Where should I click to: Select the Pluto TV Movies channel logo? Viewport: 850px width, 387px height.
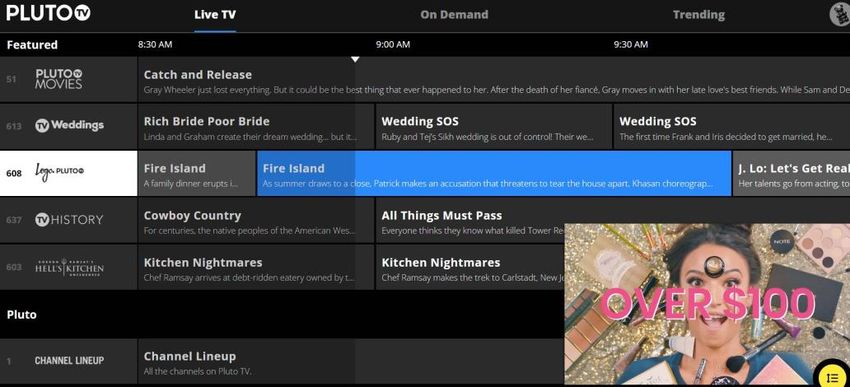(59, 79)
